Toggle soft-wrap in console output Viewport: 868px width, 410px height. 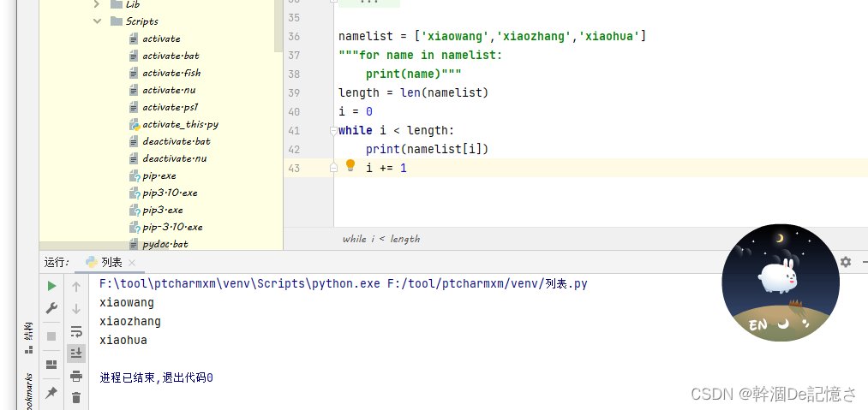[x=76, y=331]
